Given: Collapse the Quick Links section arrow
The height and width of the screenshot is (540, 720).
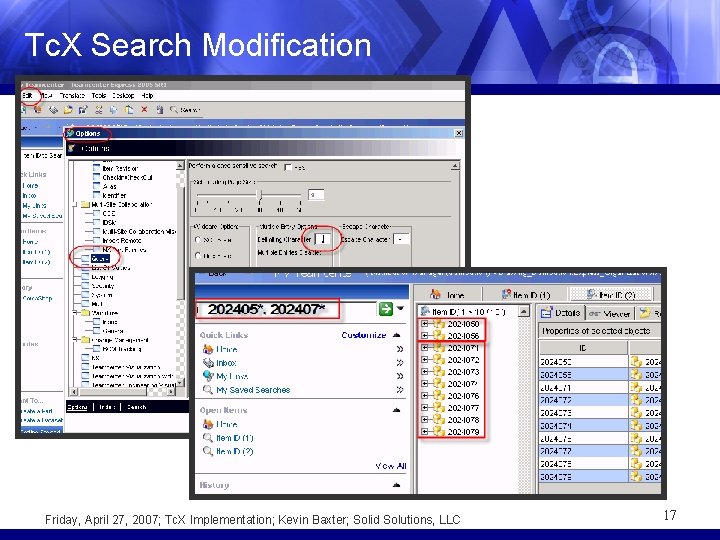Looking at the screenshot, I should [x=397, y=335].
